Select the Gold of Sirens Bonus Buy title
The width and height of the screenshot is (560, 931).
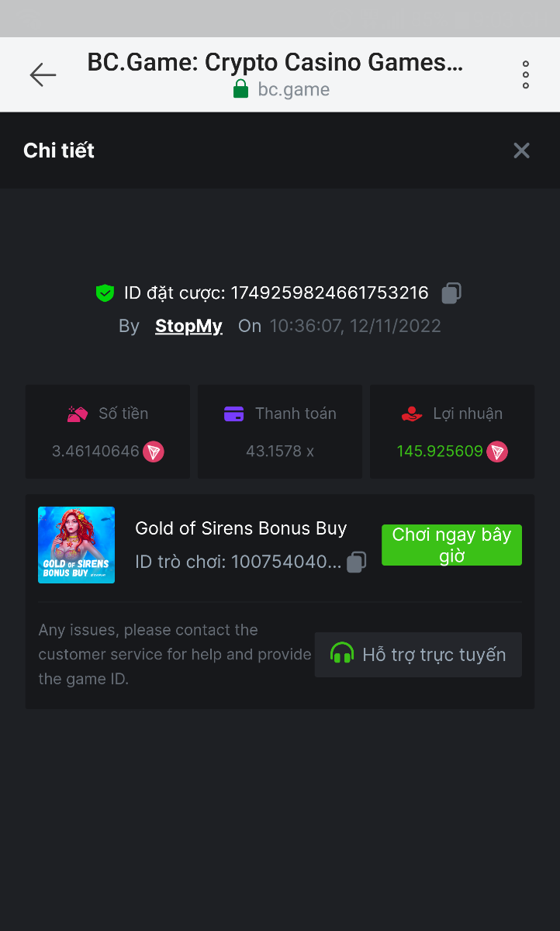point(240,528)
